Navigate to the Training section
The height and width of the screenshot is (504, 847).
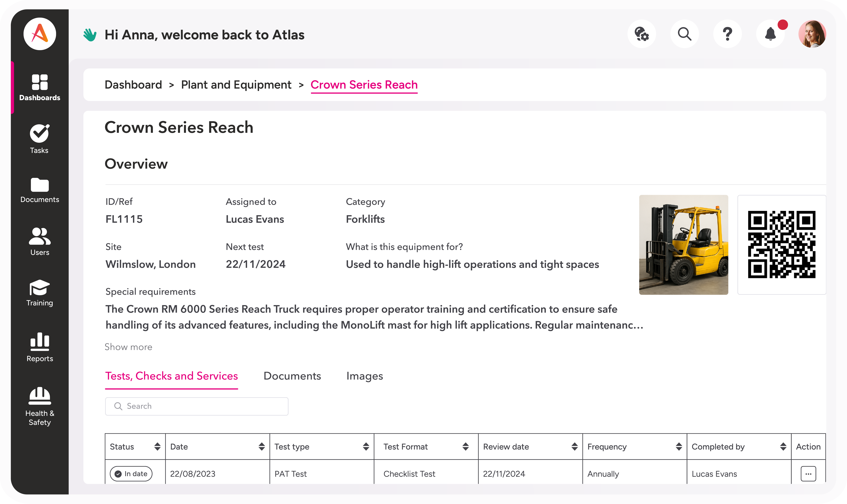tap(40, 293)
